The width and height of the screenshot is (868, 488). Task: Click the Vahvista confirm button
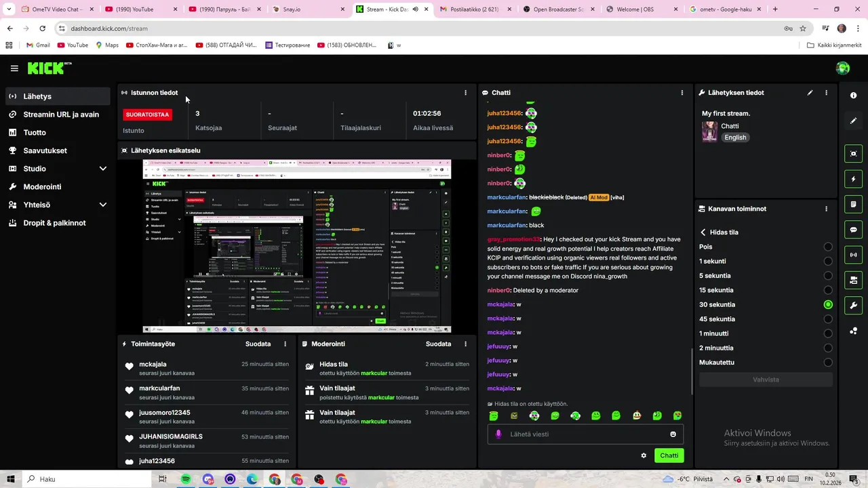pyautogui.click(x=766, y=380)
